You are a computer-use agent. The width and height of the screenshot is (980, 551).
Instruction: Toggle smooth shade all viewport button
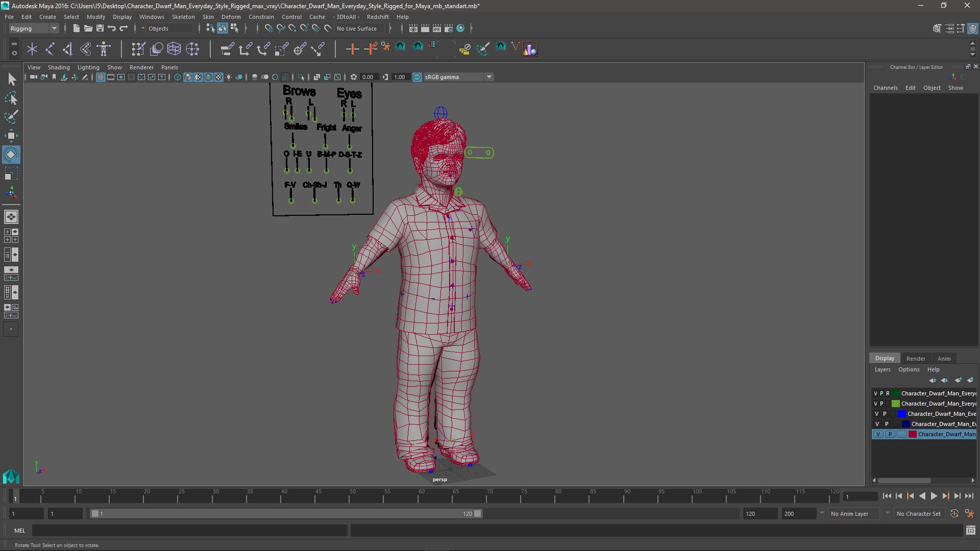(x=188, y=77)
